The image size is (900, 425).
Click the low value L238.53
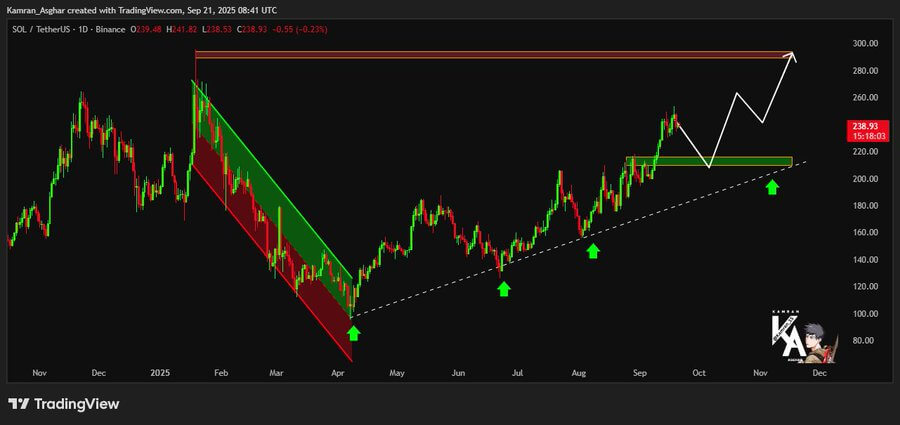[216, 29]
